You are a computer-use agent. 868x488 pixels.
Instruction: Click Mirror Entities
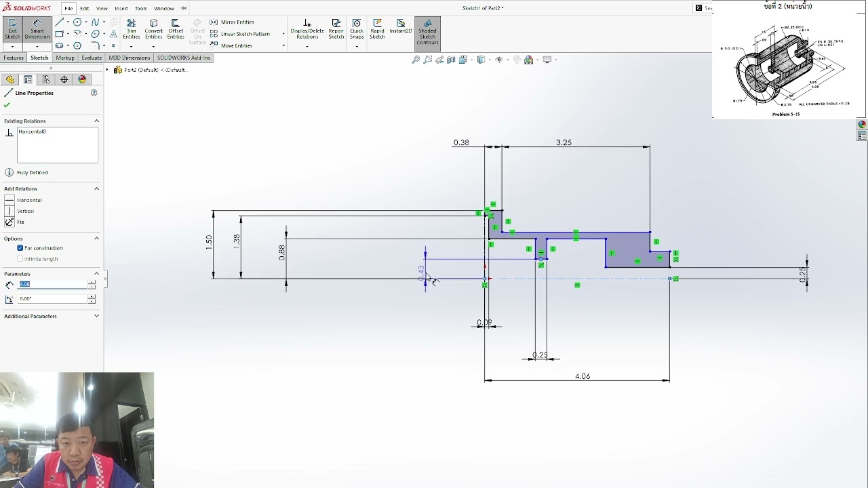tap(233, 22)
